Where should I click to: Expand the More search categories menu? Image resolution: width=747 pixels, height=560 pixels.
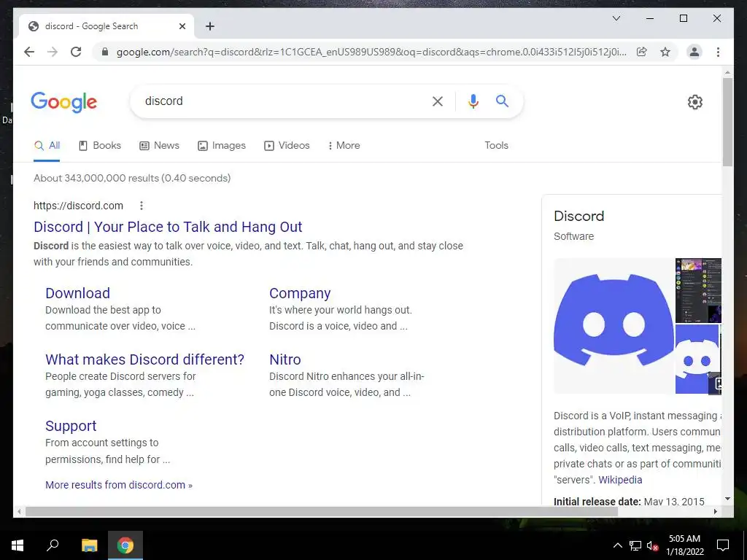(x=344, y=146)
